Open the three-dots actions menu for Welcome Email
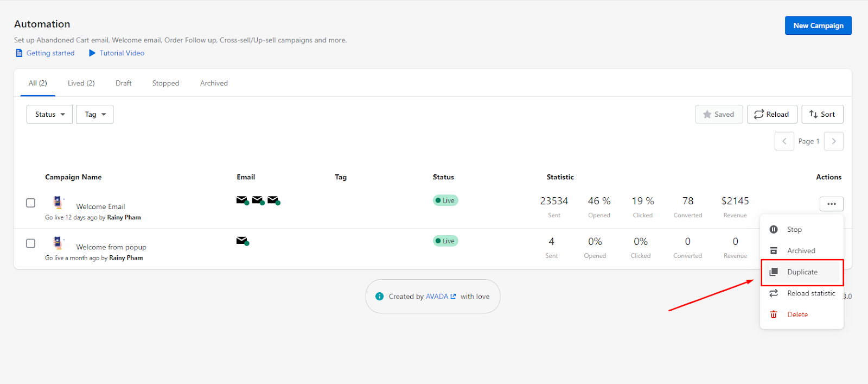 (831, 204)
